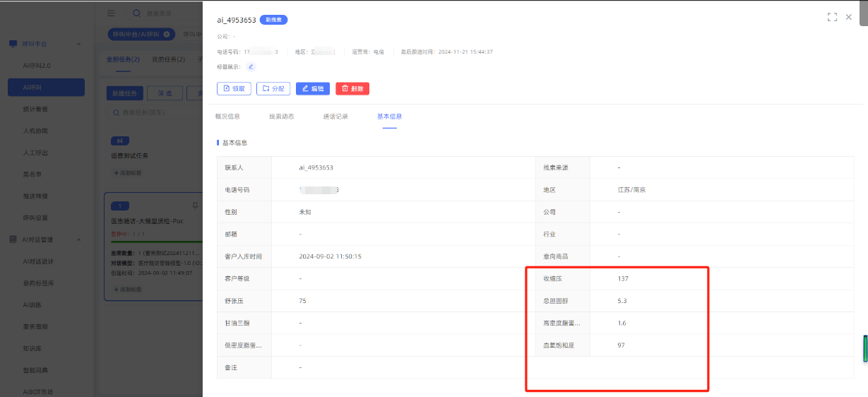Viewport: 868px width, 397px height.
Task: Open the 通话记录 tab
Action: pyautogui.click(x=335, y=117)
